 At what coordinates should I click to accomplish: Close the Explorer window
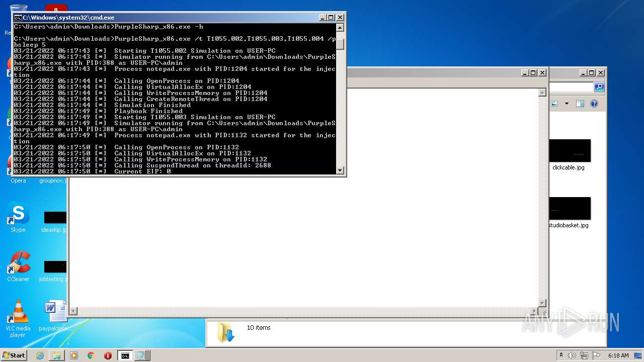click(x=600, y=73)
